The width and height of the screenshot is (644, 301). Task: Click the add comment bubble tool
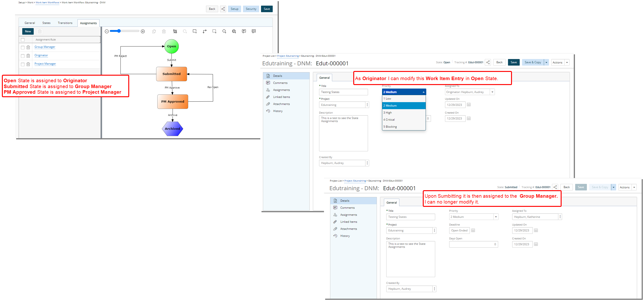[244, 31]
